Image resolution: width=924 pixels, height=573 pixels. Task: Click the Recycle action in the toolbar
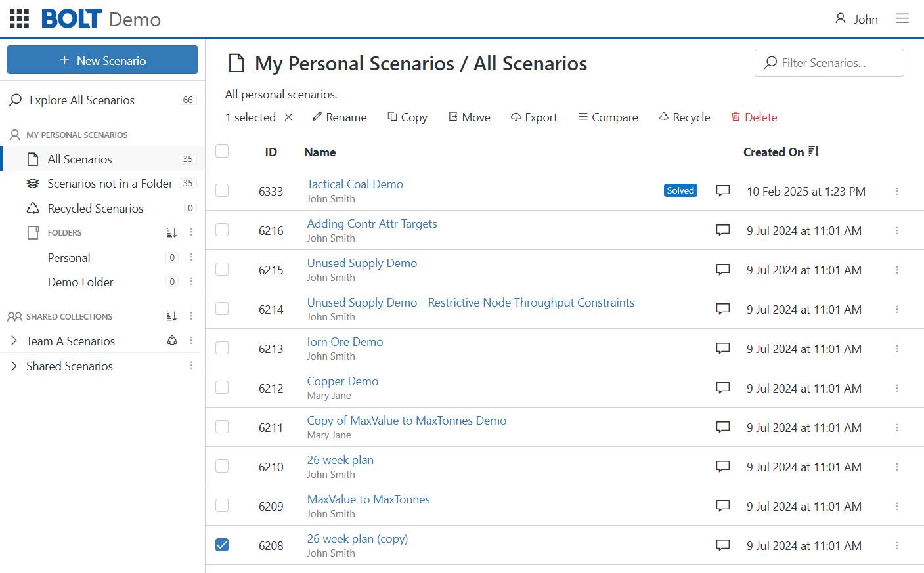(684, 117)
